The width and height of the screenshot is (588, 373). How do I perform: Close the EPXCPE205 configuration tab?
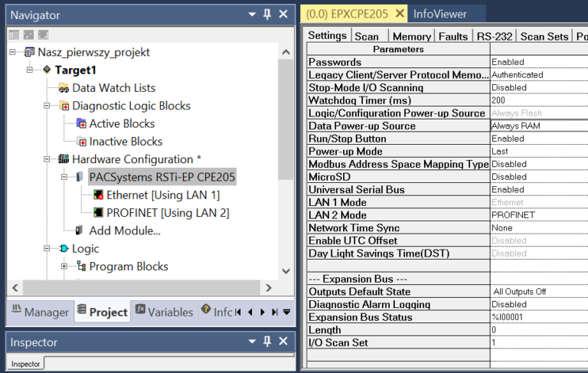pyautogui.click(x=399, y=14)
